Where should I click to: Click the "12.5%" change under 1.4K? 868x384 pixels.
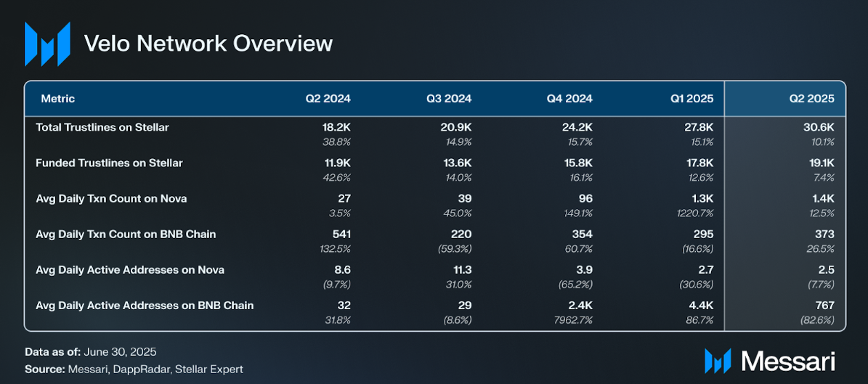click(x=822, y=213)
